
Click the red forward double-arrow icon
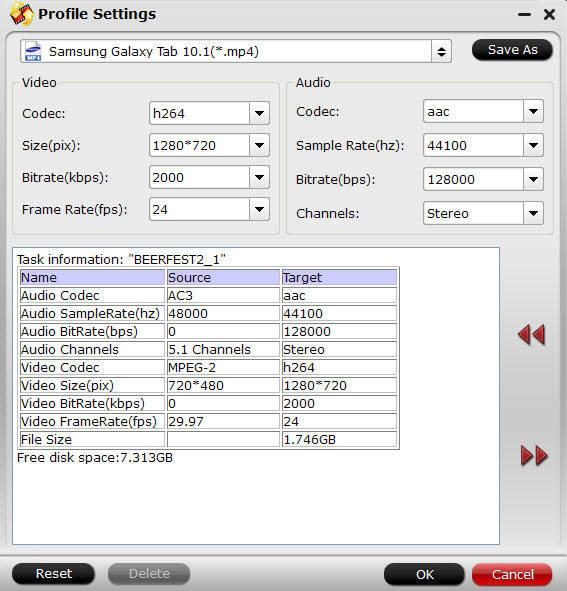click(534, 456)
